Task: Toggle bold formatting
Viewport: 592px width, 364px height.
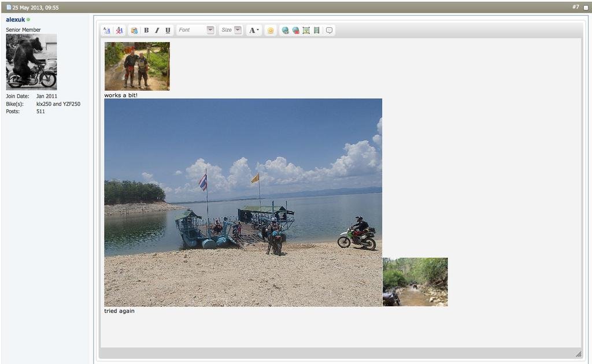Action: tap(146, 31)
